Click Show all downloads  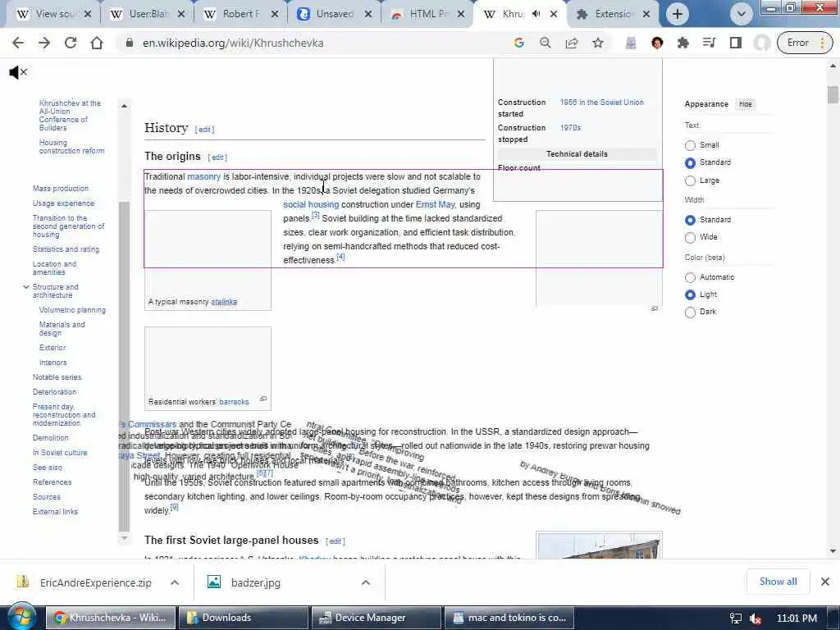click(x=778, y=582)
